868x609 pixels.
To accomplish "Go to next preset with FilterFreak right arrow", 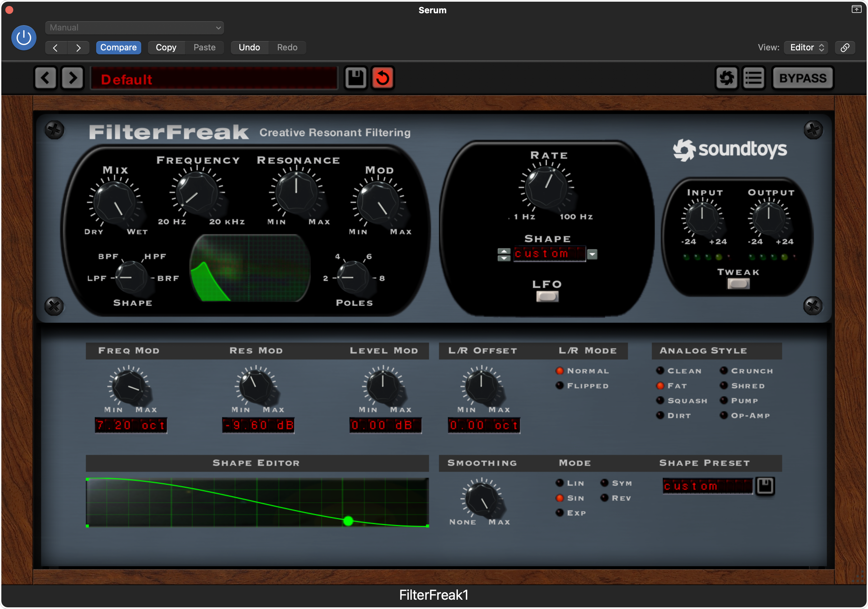I will 72,78.
